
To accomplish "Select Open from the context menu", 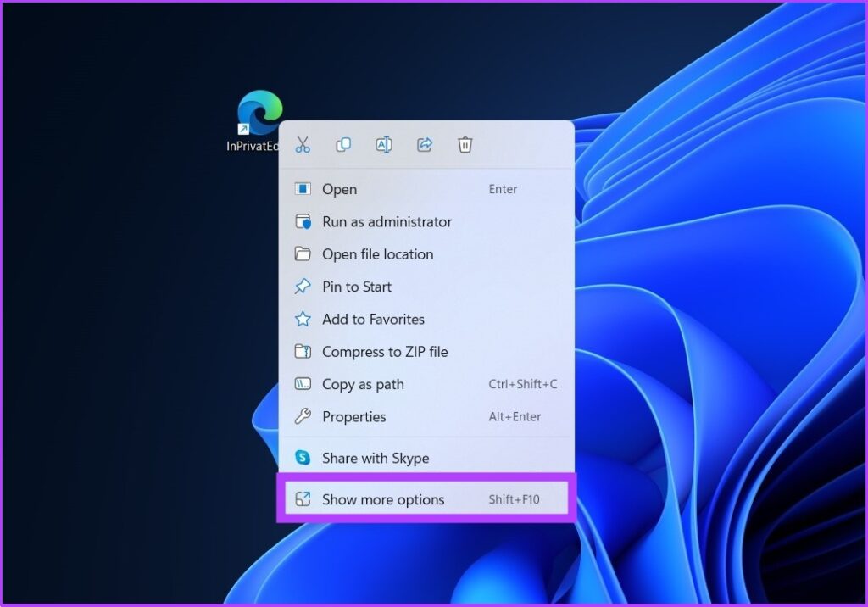I will (340, 189).
